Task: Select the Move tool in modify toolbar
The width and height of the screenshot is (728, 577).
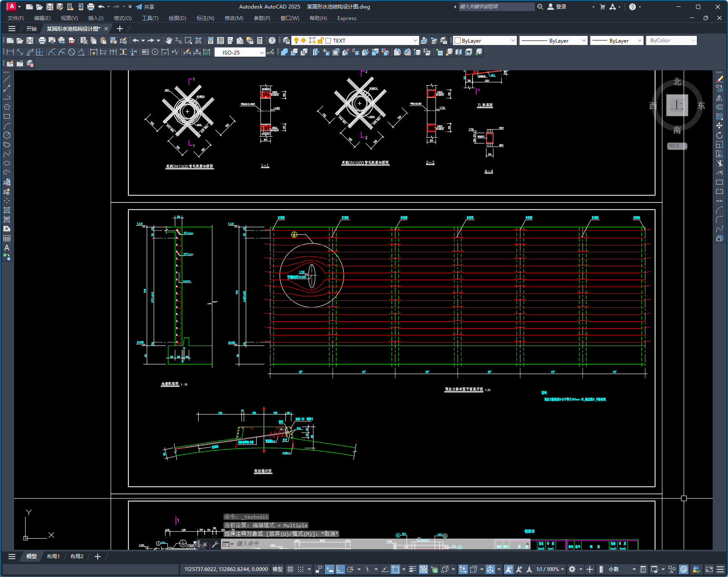Action: [x=719, y=126]
